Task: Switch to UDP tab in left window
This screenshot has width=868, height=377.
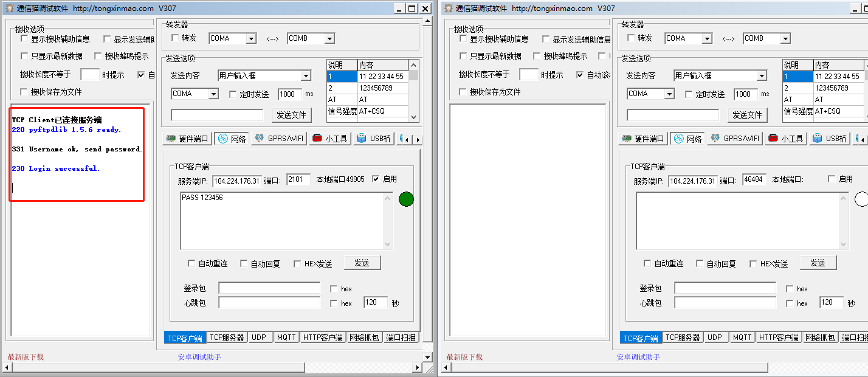Action: tap(259, 337)
